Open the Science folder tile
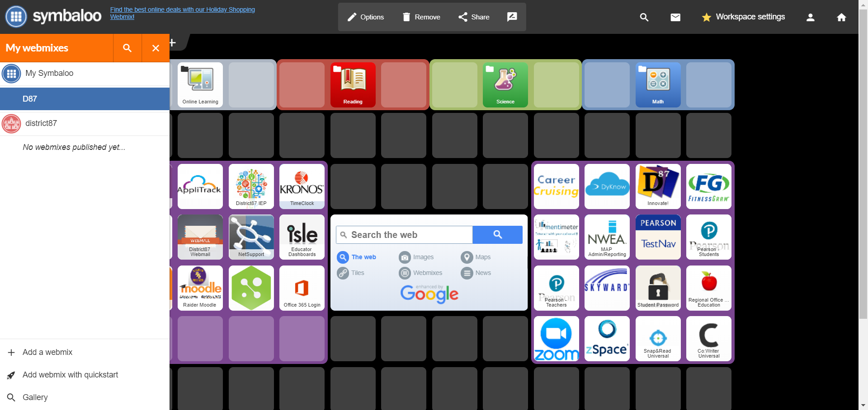 pyautogui.click(x=505, y=84)
